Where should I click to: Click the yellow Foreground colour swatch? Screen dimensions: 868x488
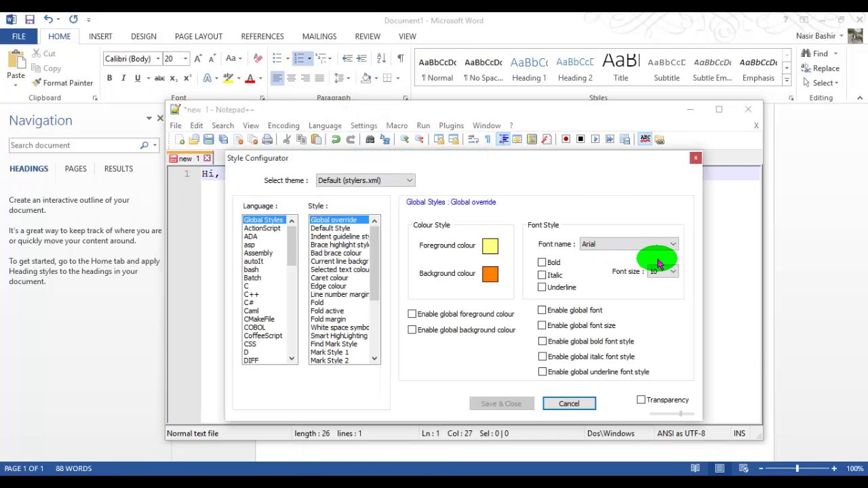pos(490,246)
